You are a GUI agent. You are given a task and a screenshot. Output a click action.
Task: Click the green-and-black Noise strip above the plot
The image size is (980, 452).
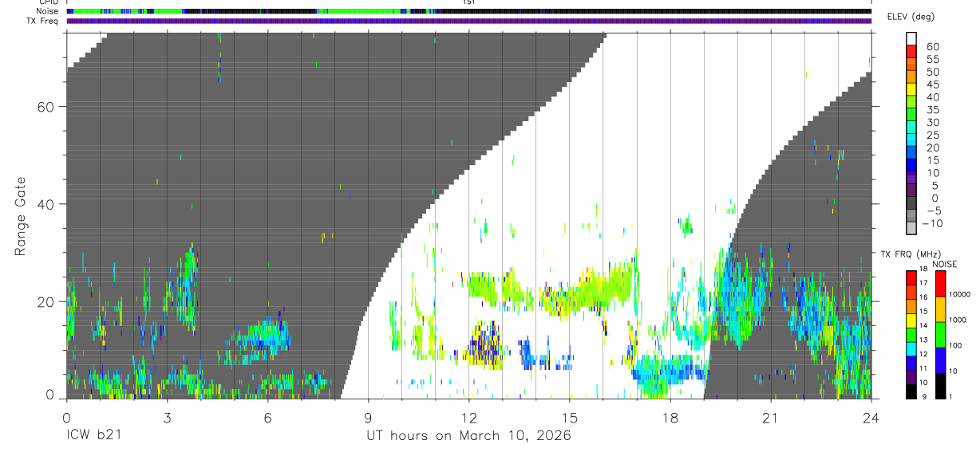click(x=468, y=11)
